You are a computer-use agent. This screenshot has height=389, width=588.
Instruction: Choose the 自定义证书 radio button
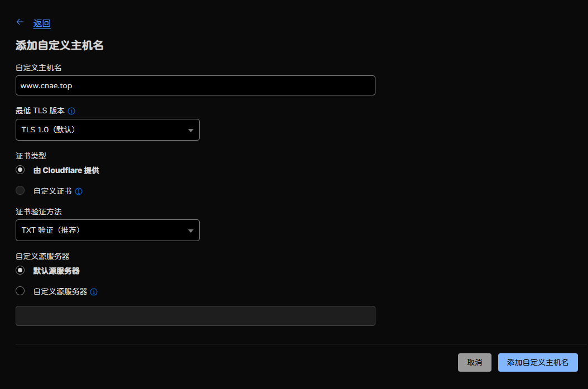[21, 190]
